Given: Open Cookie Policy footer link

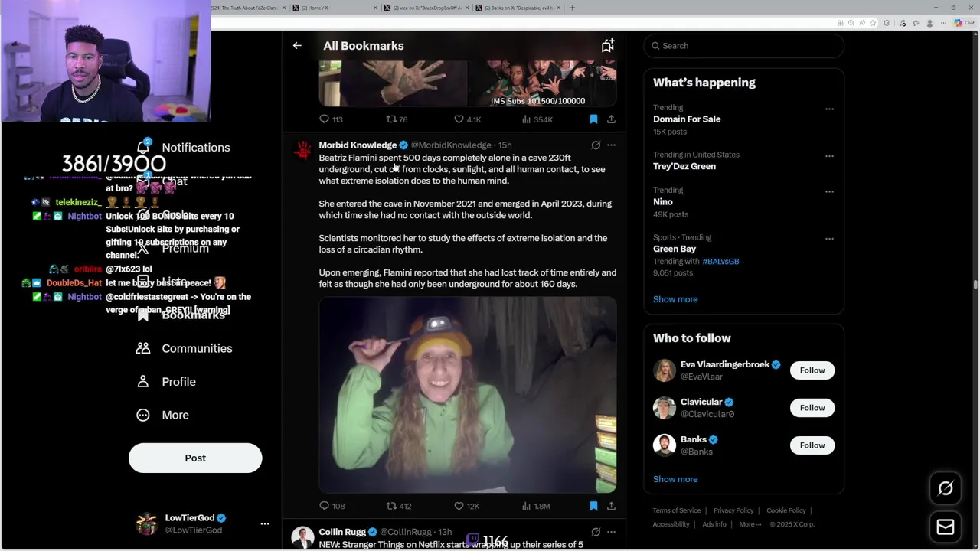Looking at the screenshot, I should [786, 510].
